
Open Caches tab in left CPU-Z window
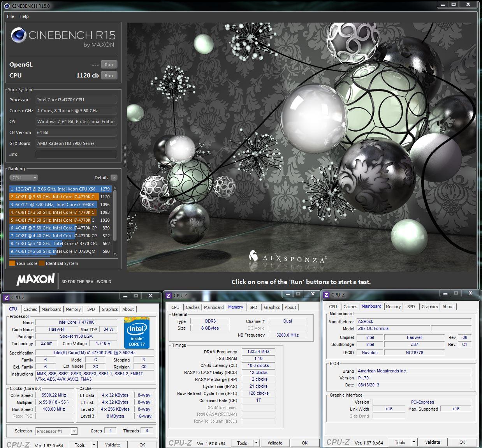click(30, 309)
